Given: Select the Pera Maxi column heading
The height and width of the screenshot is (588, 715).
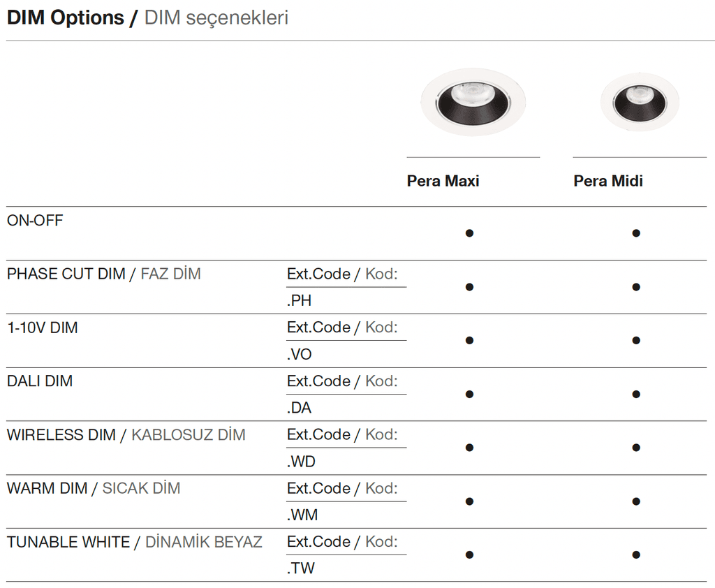Looking at the screenshot, I should point(443,181).
